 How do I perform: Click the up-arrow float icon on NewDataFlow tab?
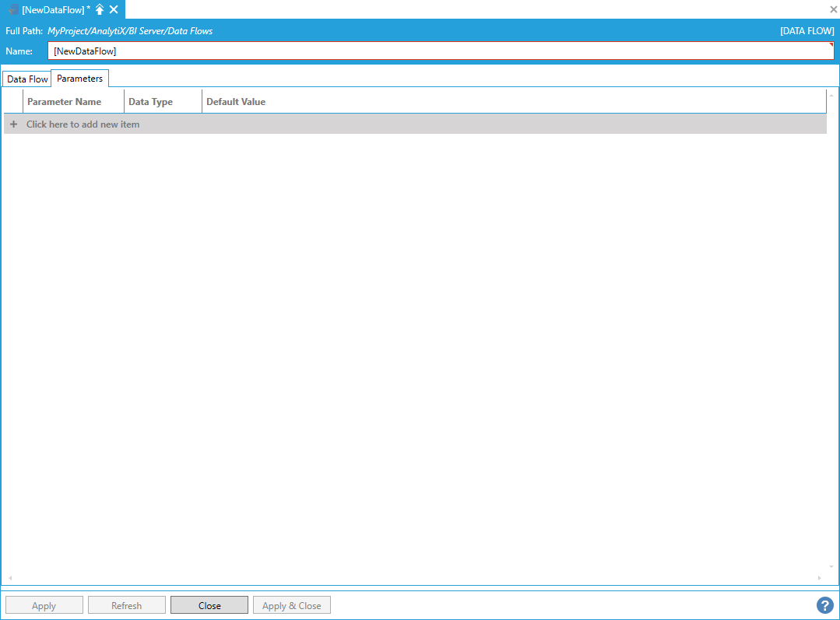click(x=100, y=9)
